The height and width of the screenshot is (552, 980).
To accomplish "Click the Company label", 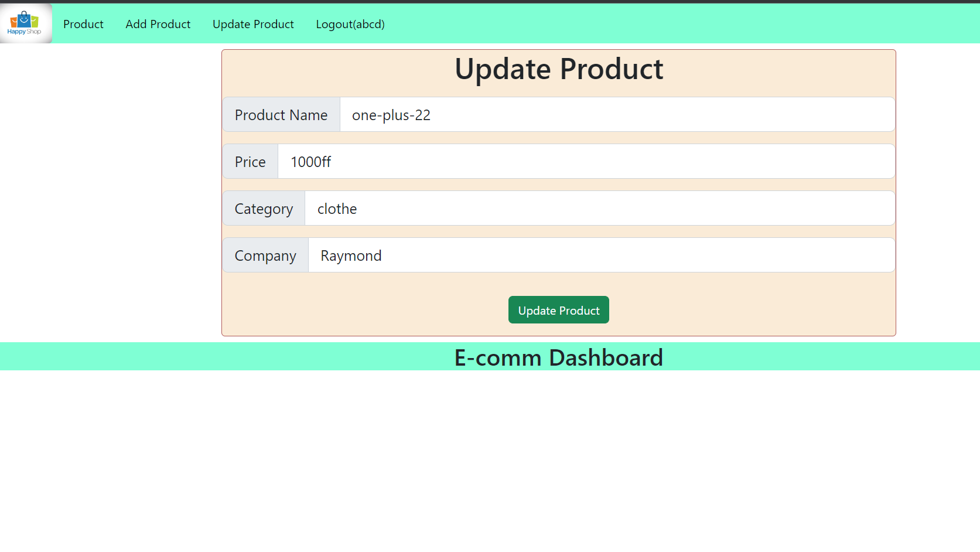I will click(265, 255).
